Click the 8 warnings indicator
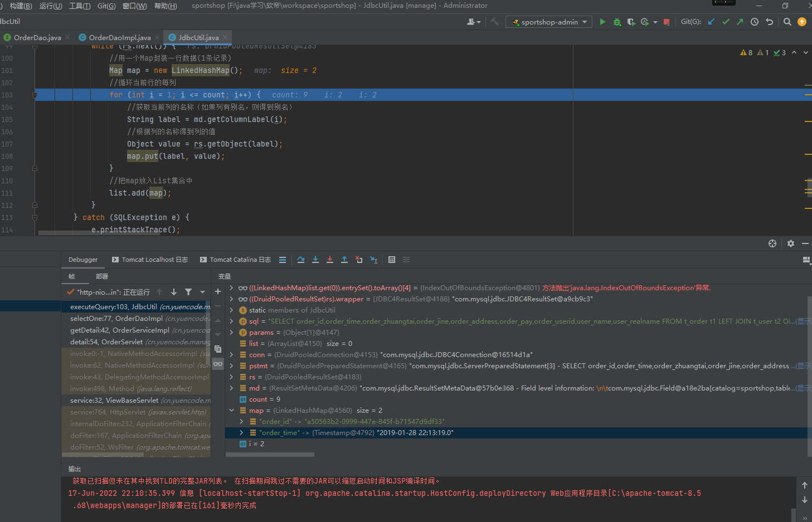Screen dimensions: 812x522 [746, 52]
